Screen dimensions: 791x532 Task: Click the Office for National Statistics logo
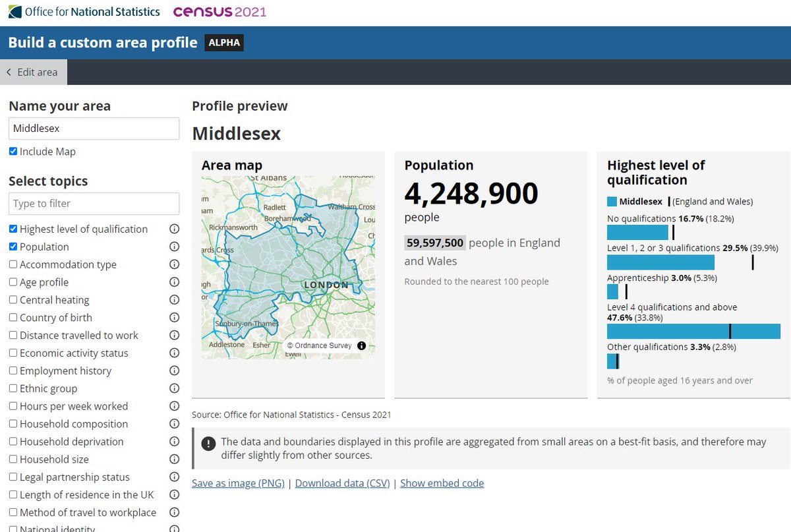pyautogui.click(x=82, y=11)
